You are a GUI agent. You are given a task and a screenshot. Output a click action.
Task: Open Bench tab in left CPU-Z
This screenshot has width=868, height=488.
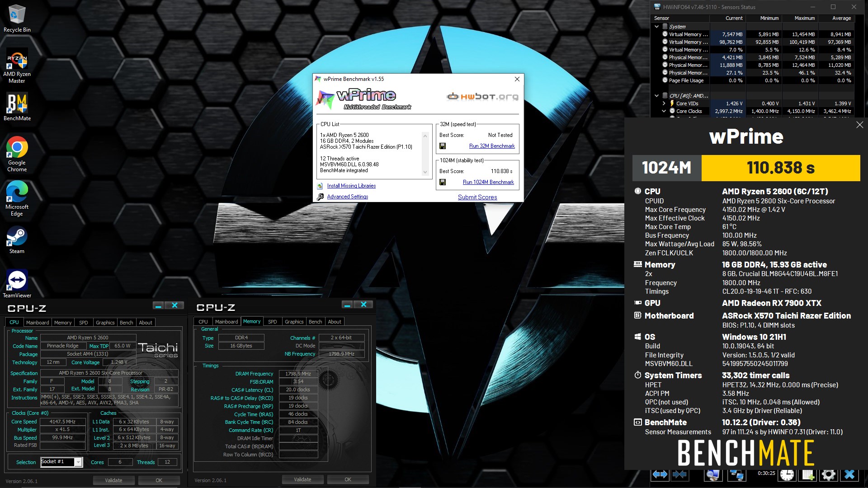(127, 323)
